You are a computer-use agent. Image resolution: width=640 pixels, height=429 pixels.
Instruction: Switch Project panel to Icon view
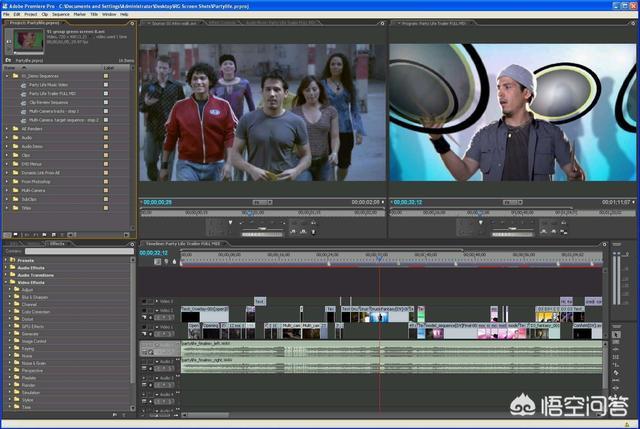[16, 235]
